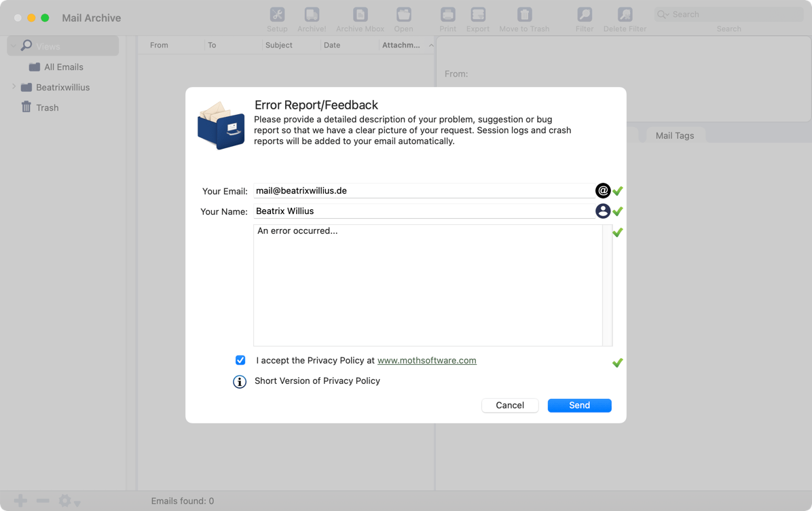Switch to the Mail Tags tab
812x511 pixels.
click(674, 135)
